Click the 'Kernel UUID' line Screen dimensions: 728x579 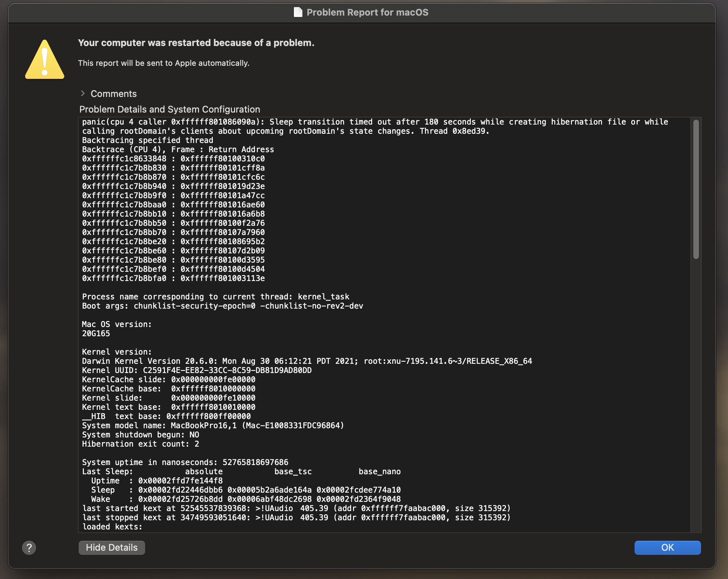click(197, 370)
